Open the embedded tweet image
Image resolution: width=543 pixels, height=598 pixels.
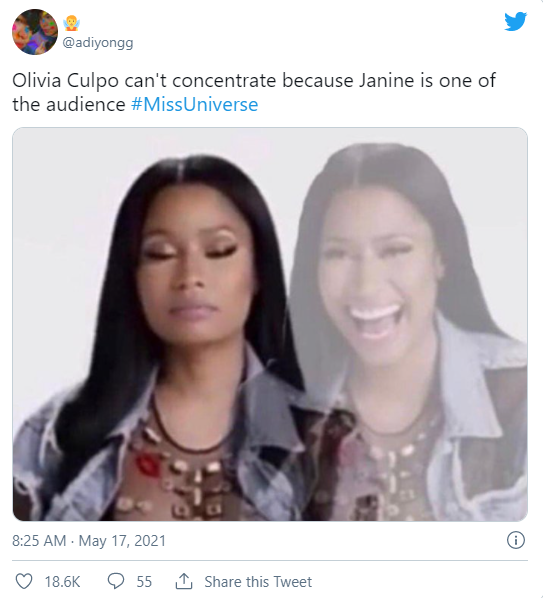[270, 324]
